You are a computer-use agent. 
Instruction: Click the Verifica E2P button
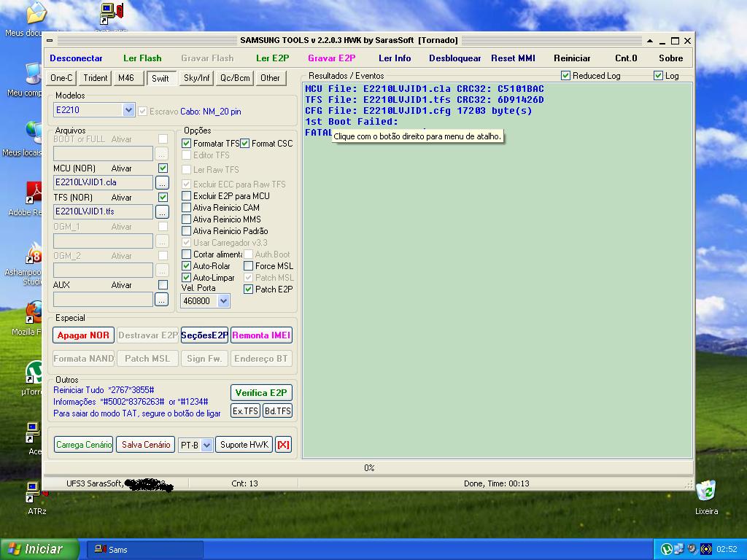pos(261,393)
